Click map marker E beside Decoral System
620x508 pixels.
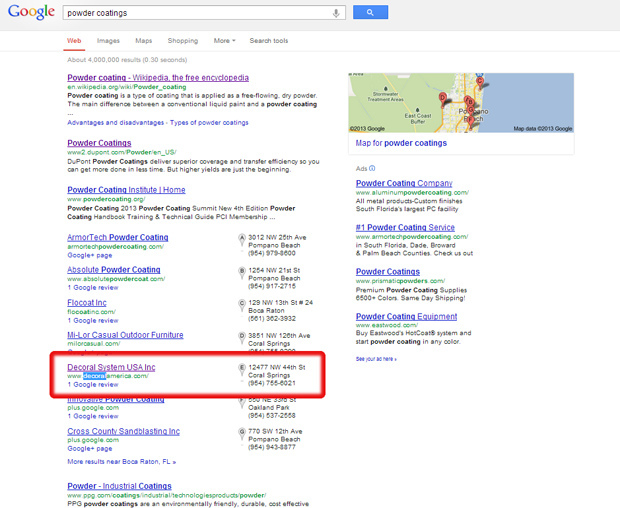click(x=241, y=368)
